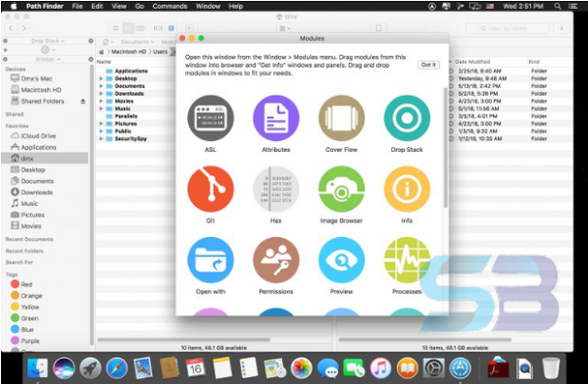Click the Modules window vertical scrollbar
Image resolution: width=588 pixels, height=384 pixels.
[x=446, y=148]
